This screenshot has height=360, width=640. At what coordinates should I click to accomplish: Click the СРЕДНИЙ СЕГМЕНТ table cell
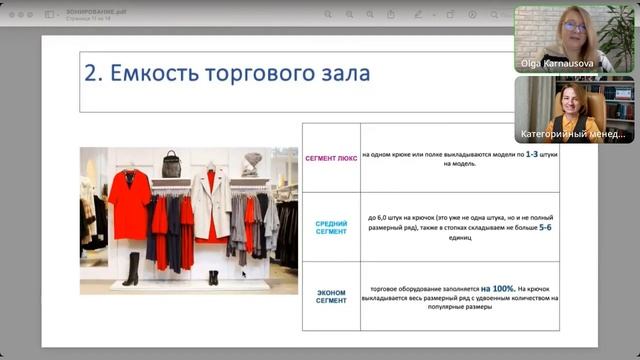click(x=331, y=227)
